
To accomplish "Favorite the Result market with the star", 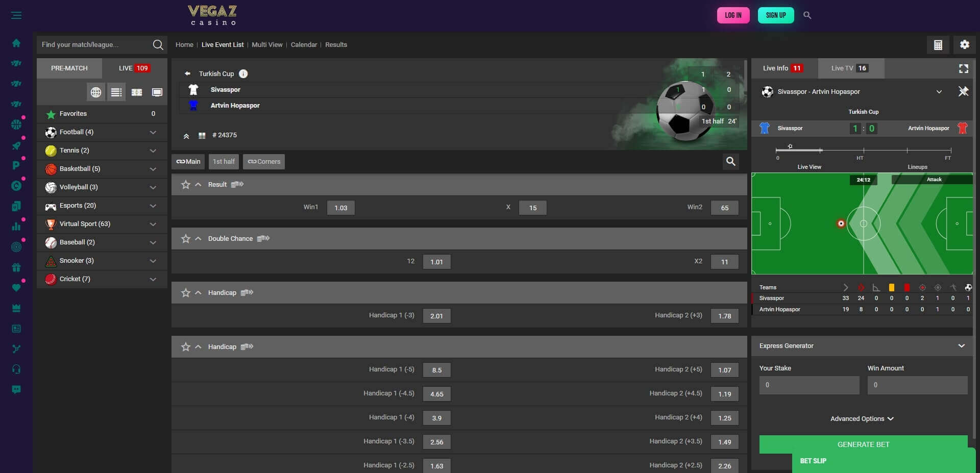I will pyautogui.click(x=186, y=185).
